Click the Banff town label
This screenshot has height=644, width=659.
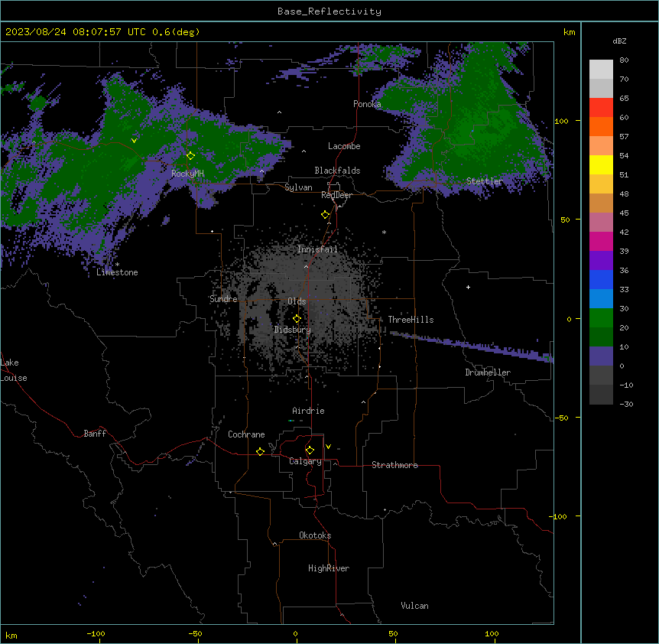pos(95,434)
